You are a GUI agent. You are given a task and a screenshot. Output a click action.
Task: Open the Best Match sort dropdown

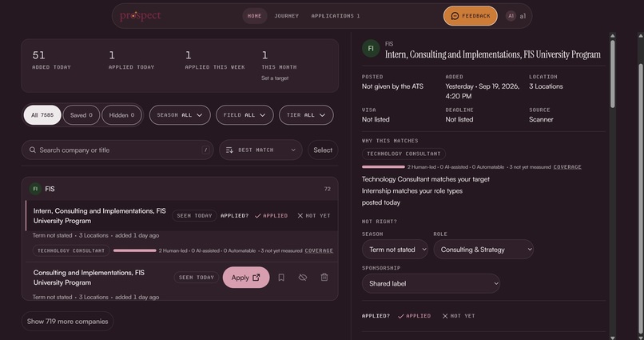(x=260, y=150)
